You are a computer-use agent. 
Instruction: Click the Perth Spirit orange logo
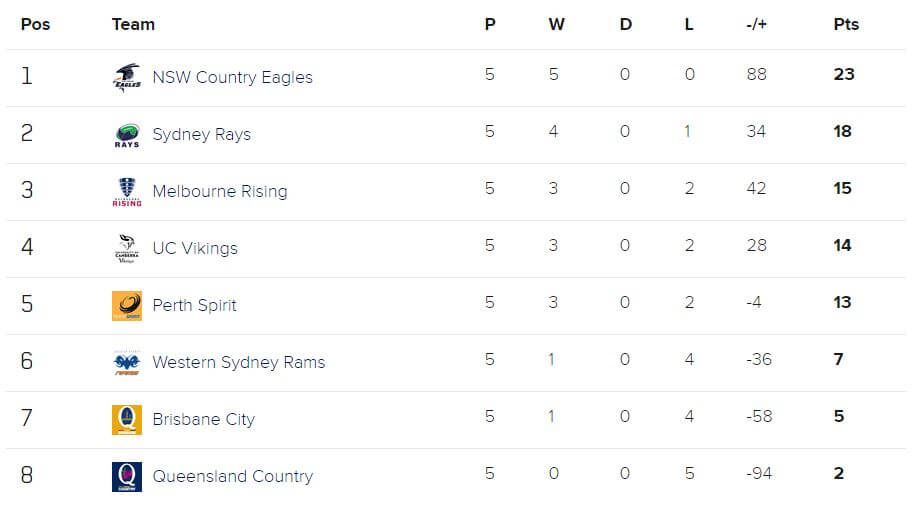click(x=127, y=305)
